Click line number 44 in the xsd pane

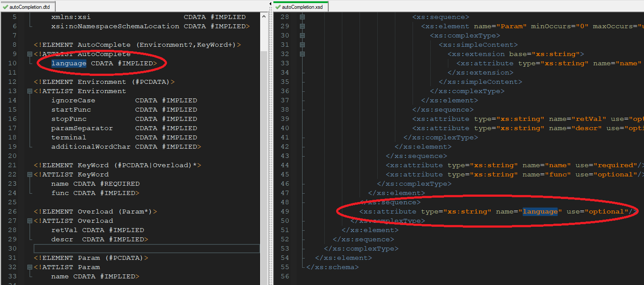click(285, 165)
